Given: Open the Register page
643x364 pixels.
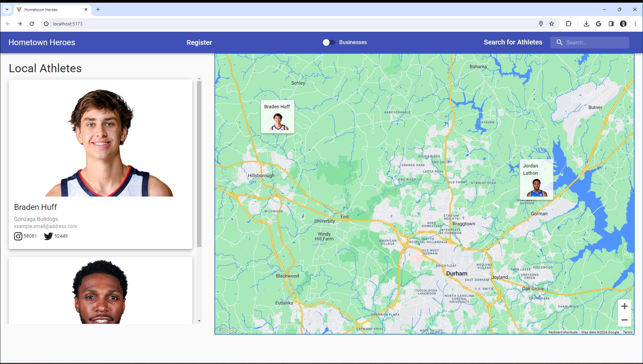Looking at the screenshot, I should tap(199, 42).
